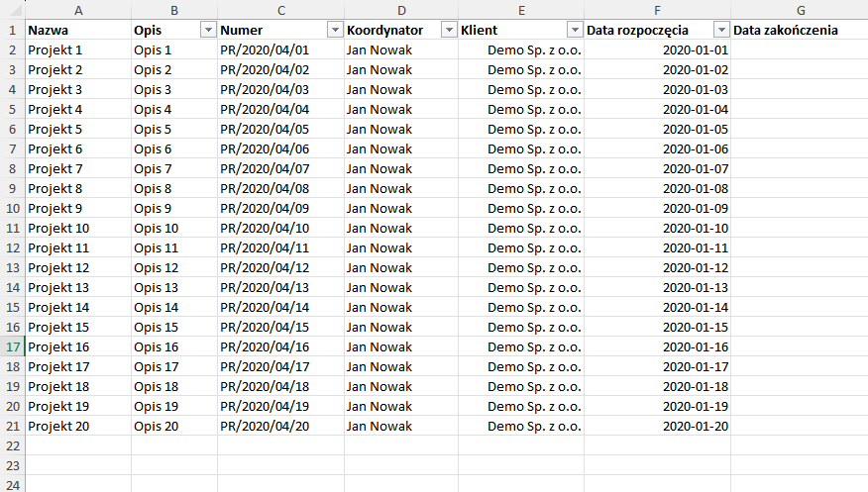Screen dimensions: 868x492
Task: Select row 1 header
Action: 12,31
